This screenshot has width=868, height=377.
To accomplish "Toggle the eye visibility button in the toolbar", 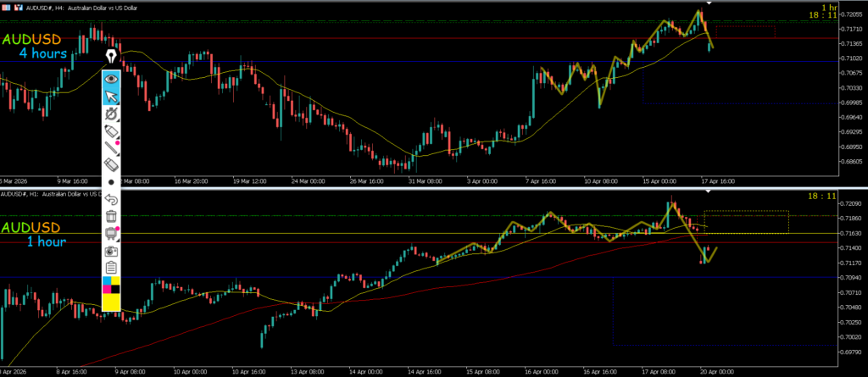I will [110, 79].
